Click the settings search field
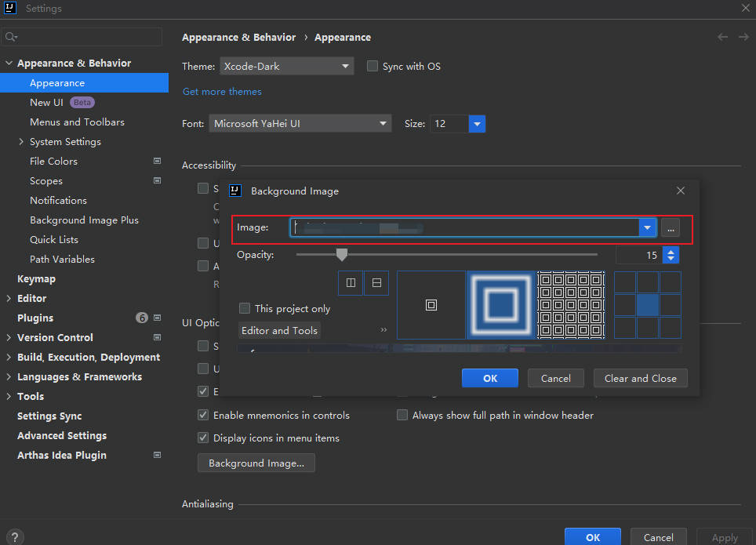This screenshot has width=756, height=545. [82, 37]
